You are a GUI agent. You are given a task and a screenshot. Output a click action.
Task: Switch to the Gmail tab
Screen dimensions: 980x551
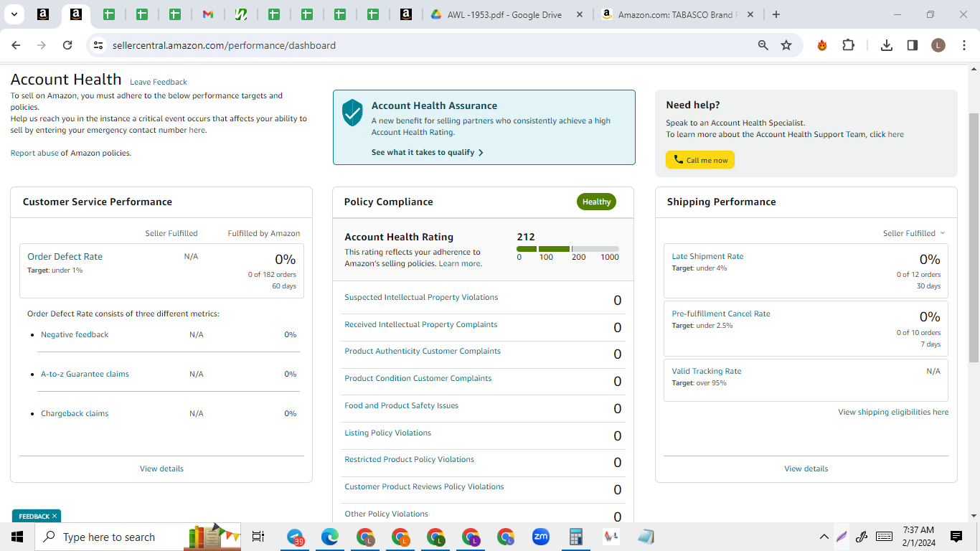[x=208, y=14]
